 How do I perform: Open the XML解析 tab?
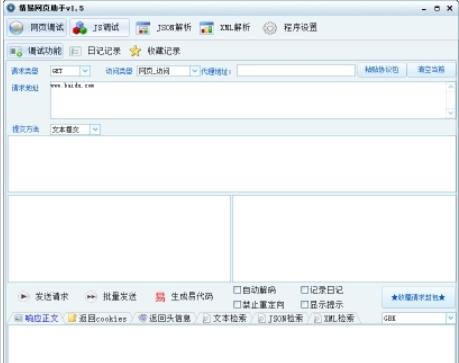225,28
